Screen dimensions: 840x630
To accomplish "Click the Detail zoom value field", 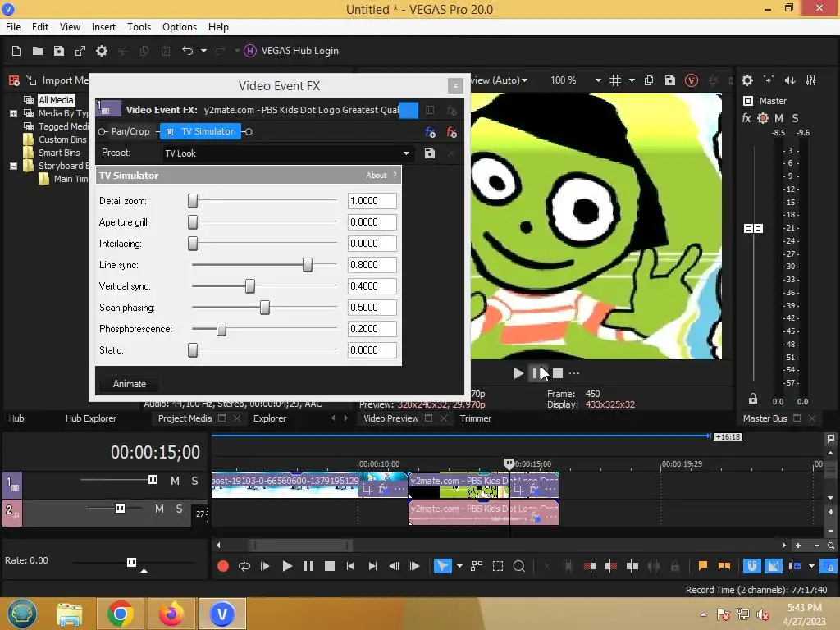I will pos(372,201).
